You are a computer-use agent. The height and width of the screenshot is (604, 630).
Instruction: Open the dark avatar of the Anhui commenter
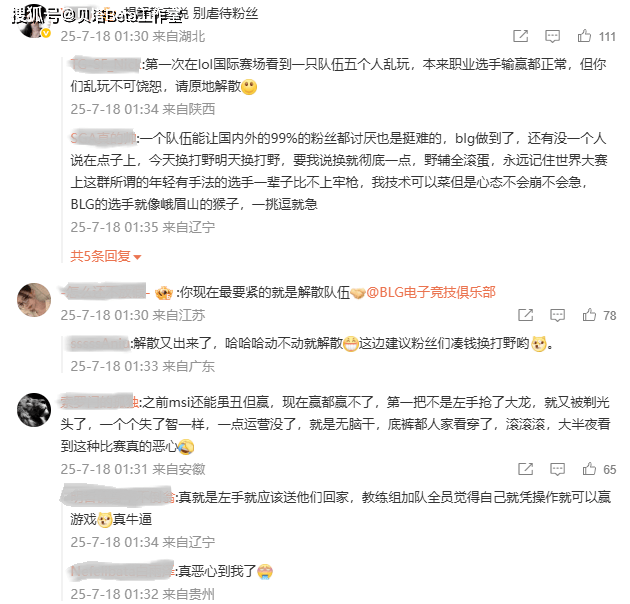[x=34, y=409]
